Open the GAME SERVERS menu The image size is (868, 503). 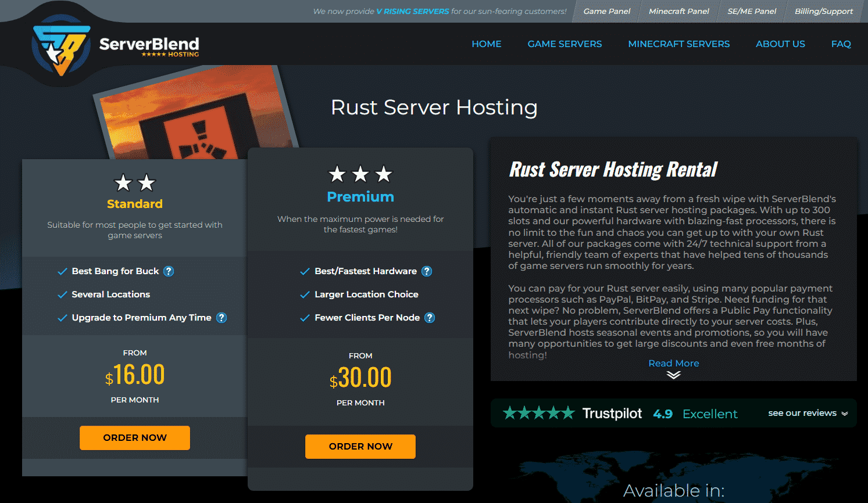(x=565, y=44)
